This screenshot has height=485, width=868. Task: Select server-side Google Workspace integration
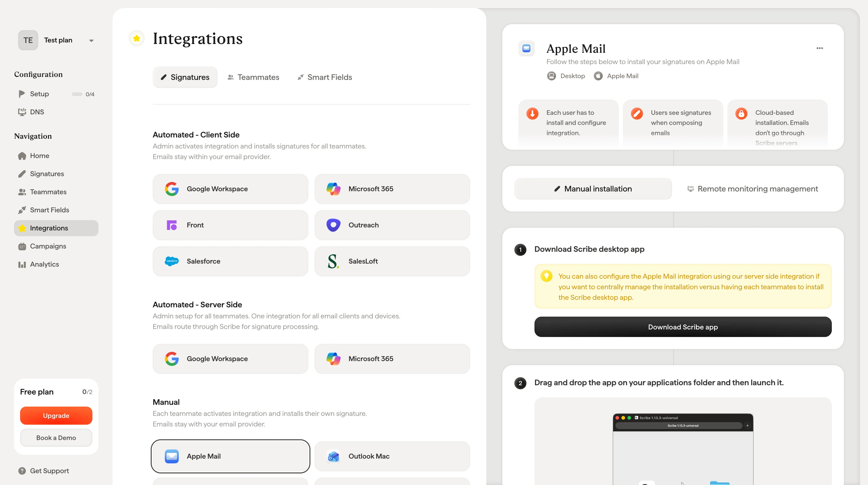pyautogui.click(x=231, y=359)
